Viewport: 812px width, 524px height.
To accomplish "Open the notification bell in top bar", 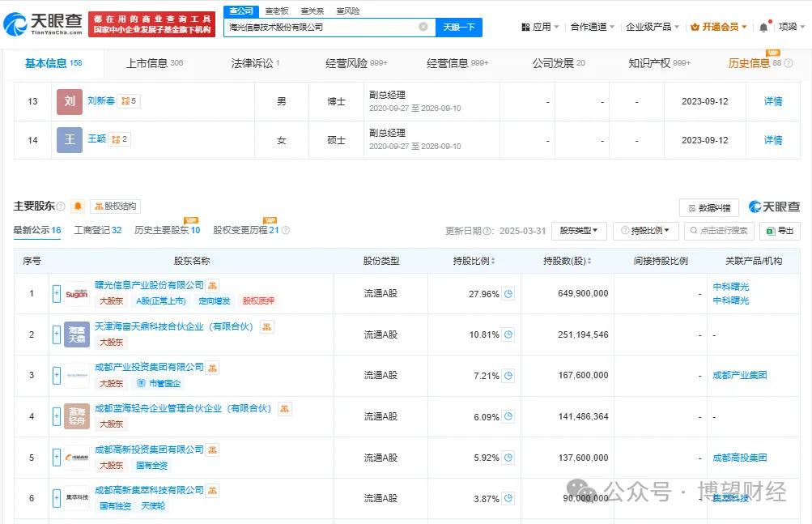I will [763, 27].
